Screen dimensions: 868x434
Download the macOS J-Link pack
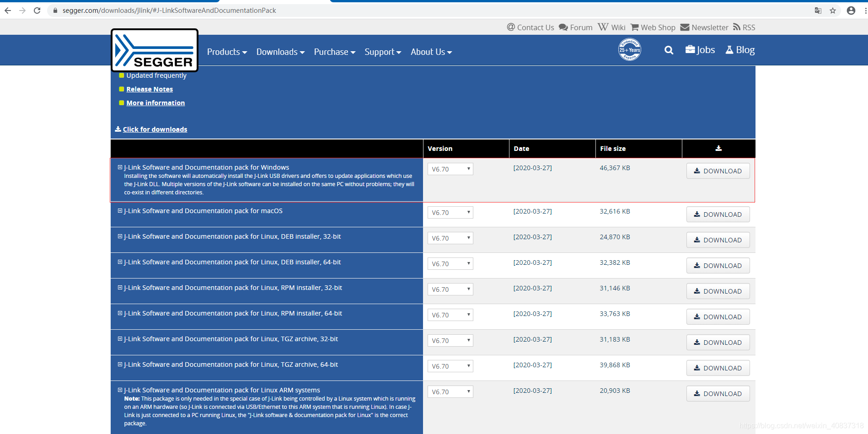click(x=718, y=214)
